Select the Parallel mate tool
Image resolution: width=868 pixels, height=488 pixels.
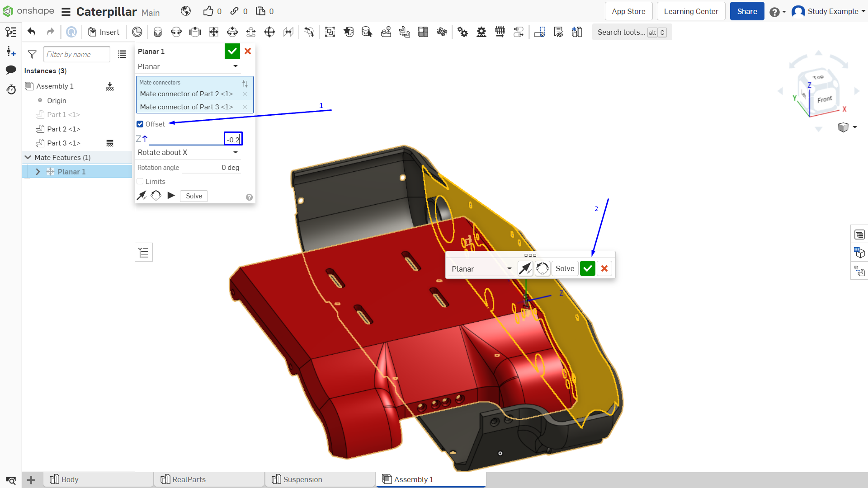tap(288, 32)
